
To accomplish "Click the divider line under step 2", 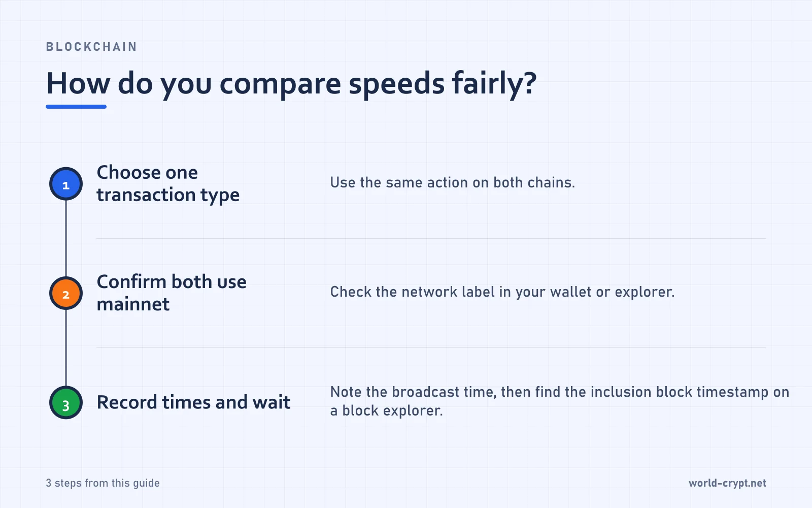I will click(x=431, y=347).
